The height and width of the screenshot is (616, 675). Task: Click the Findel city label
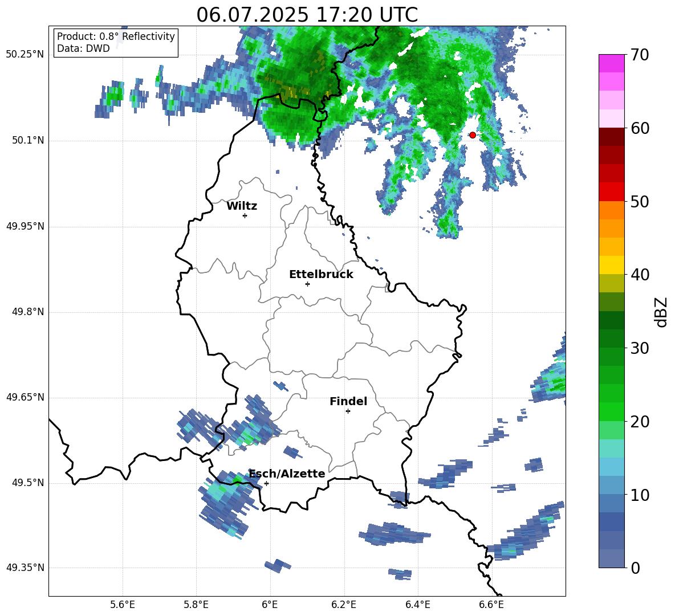coord(348,401)
